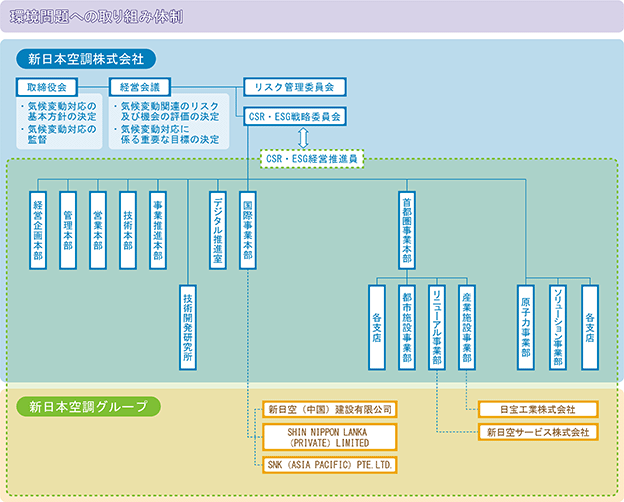Image resolution: width=624 pixels, height=502 pixels.
Task: Select the 新日本空調株式会社 blue label
Action: [86, 59]
